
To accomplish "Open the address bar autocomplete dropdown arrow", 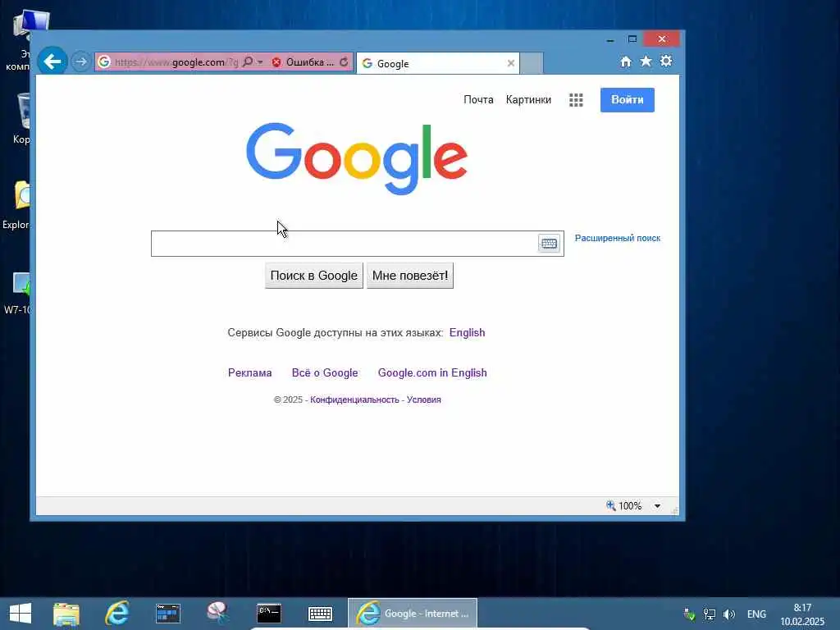I will [260, 62].
